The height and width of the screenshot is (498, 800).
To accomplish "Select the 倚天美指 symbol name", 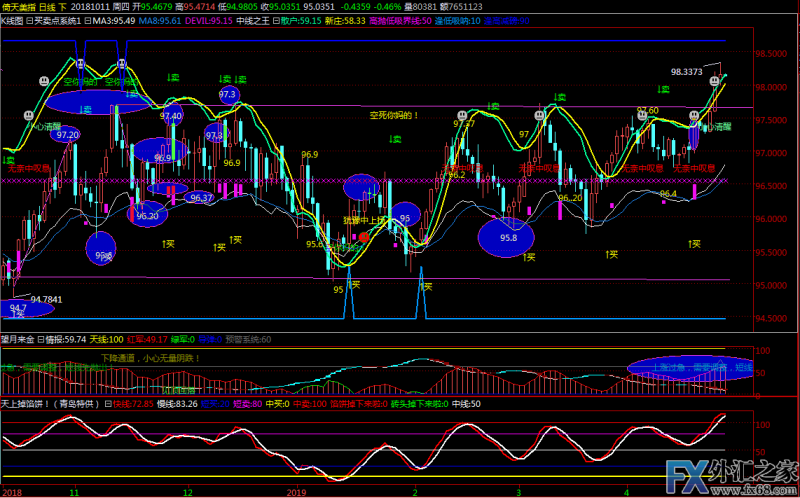I will tap(18, 7).
